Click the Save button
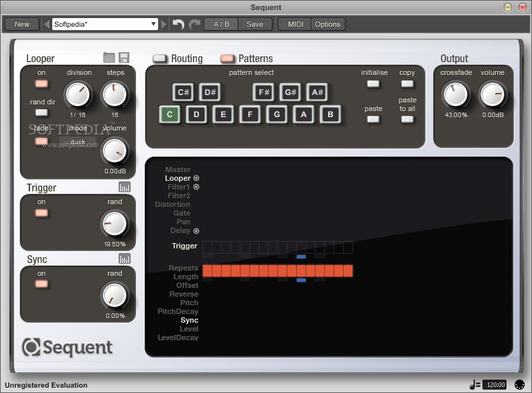The image size is (532, 393). coord(255,24)
